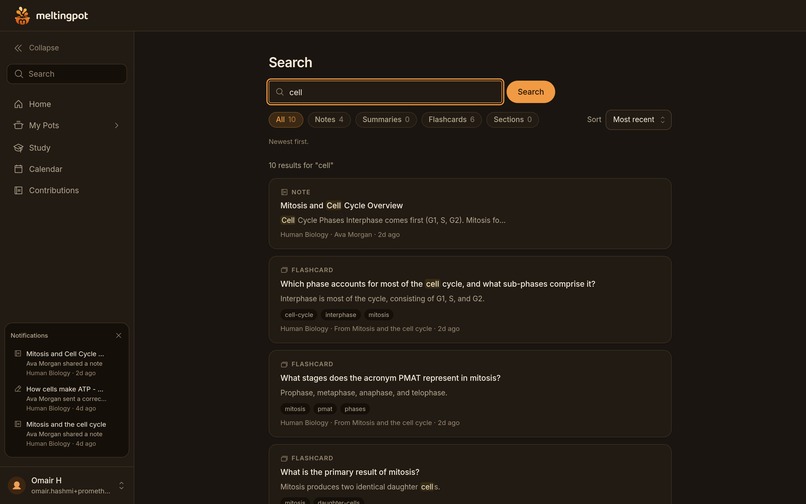The width and height of the screenshot is (806, 504).
Task: Click the meltingpot logo icon
Action: coord(22,15)
